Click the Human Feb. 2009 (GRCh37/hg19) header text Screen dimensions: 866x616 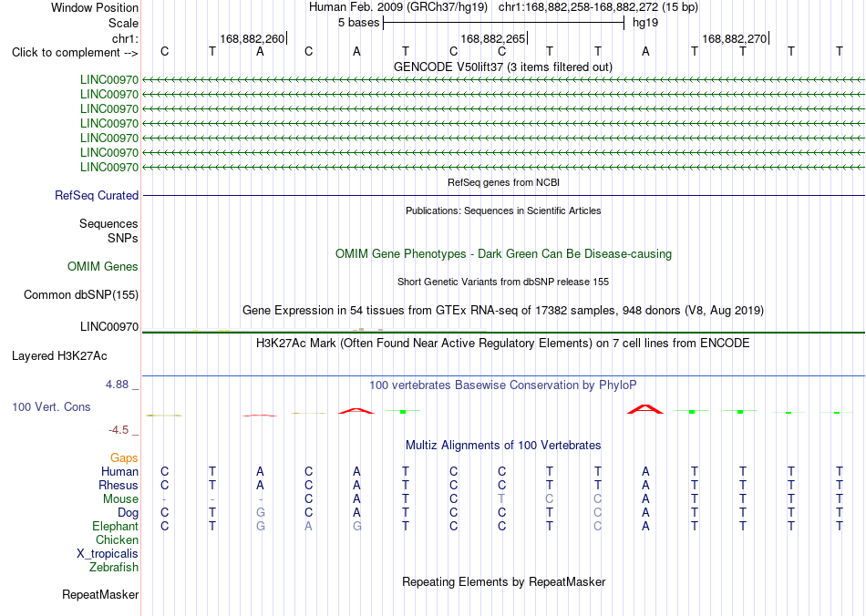(x=398, y=7)
